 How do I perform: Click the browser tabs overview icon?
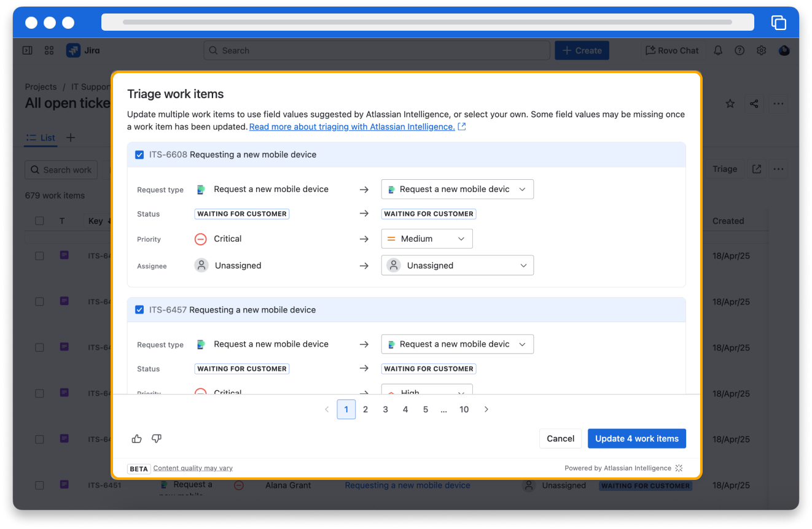click(x=778, y=23)
